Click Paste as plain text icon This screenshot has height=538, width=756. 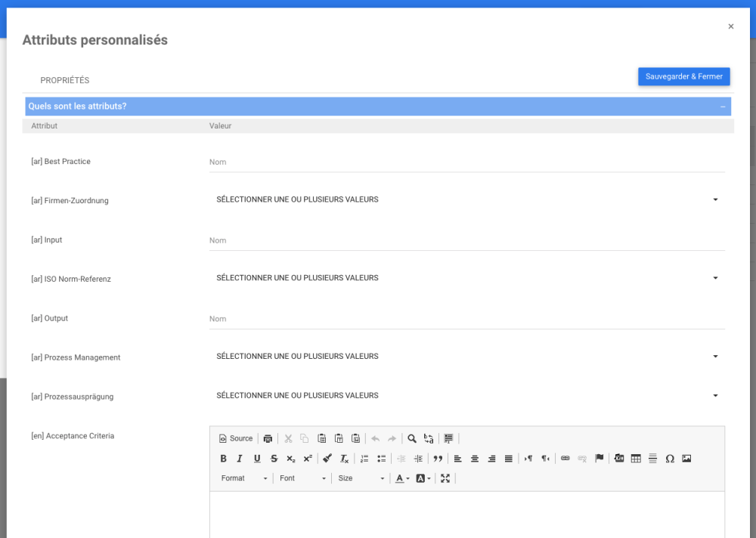[339, 438]
